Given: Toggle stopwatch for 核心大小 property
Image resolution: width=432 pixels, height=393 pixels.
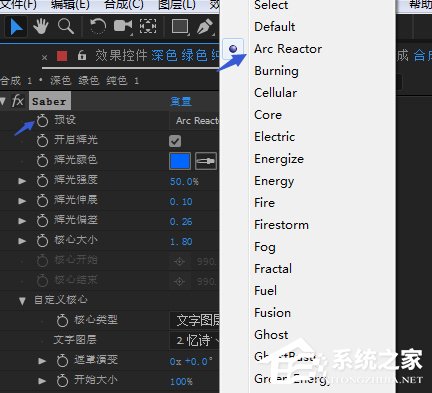Looking at the screenshot, I should pos(42,240).
